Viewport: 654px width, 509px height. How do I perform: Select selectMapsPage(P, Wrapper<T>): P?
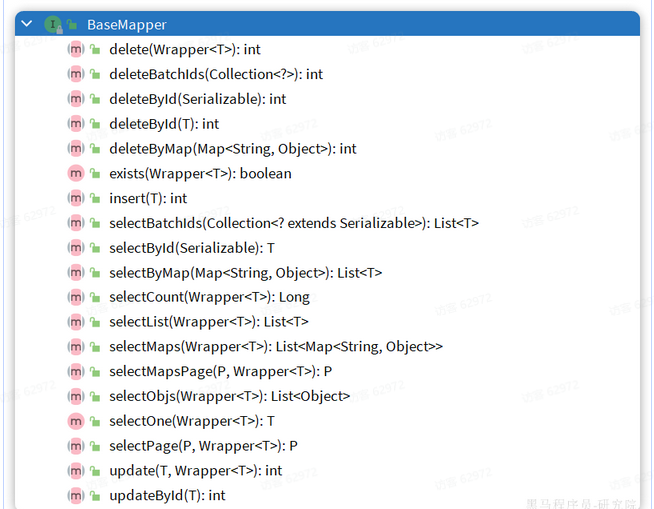(221, 372)
